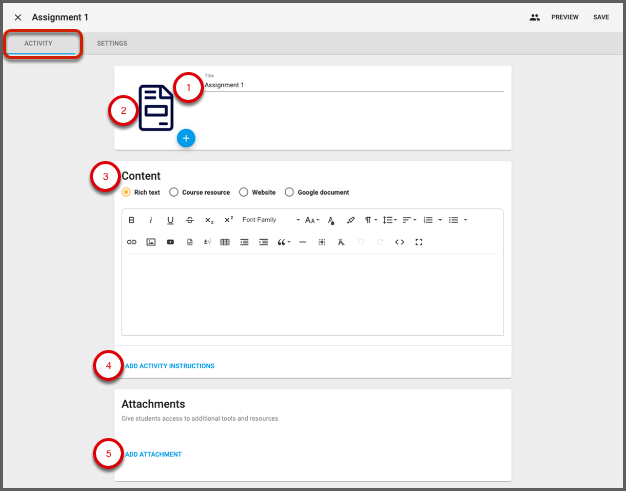626x491 pixels.
Task: Insert an image into the content
Action: pos(151,242)
